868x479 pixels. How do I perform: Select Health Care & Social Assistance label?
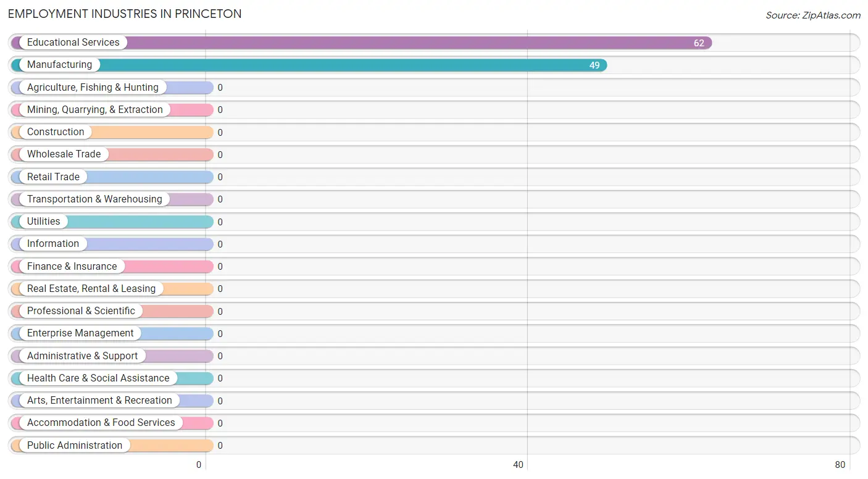pos(98,378)
